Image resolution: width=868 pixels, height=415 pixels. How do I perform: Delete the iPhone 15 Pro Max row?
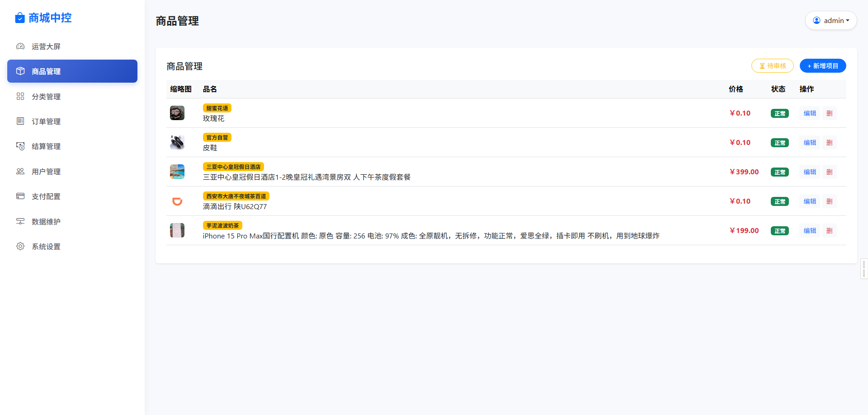(x=829, y=231)
